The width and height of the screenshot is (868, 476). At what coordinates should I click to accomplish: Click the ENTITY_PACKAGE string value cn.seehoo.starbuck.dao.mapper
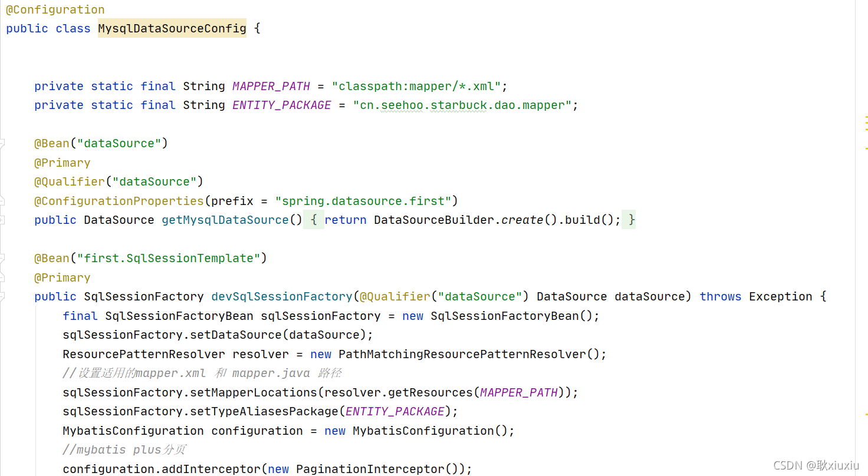(465, 105)
